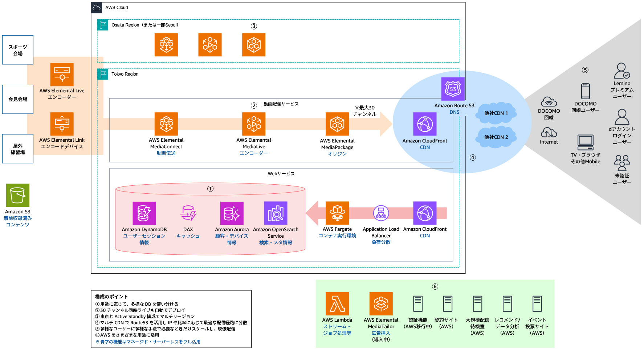Click the 顧客・デバイス情報 label
Viewport: 644px width, 350px height.
click(232, 239)
